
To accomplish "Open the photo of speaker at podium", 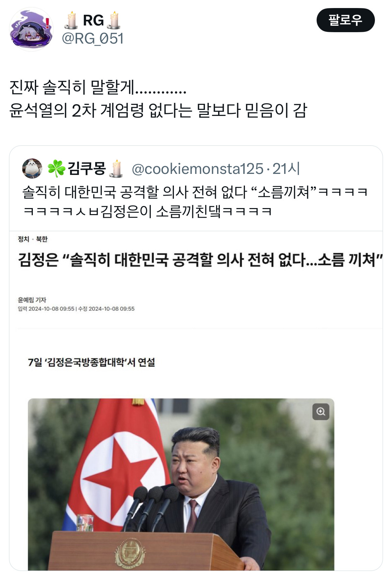I will 181,484.
